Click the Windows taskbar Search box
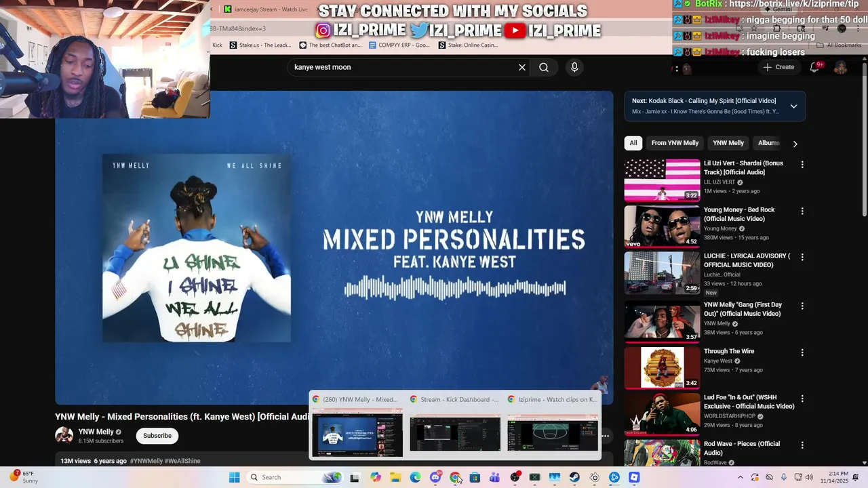Screen dimensions: 868x488 click(294, 477)
